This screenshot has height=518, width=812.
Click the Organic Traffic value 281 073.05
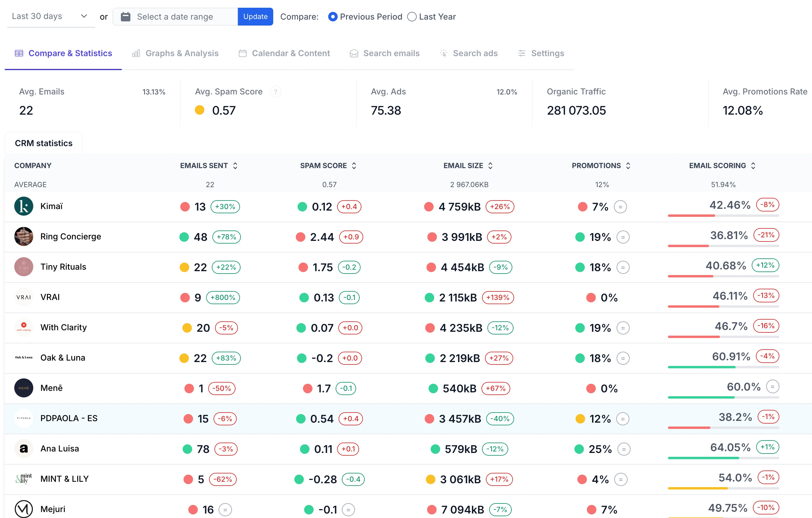coord(576,110)
